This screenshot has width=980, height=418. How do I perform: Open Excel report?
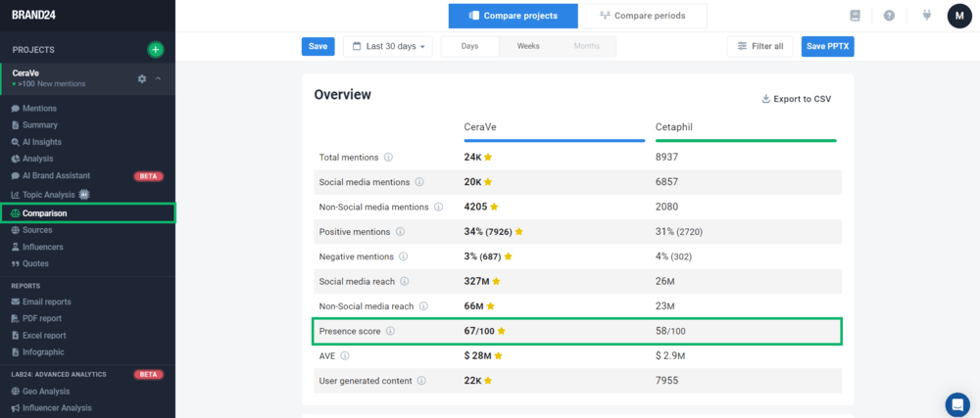tap(44, 335)
